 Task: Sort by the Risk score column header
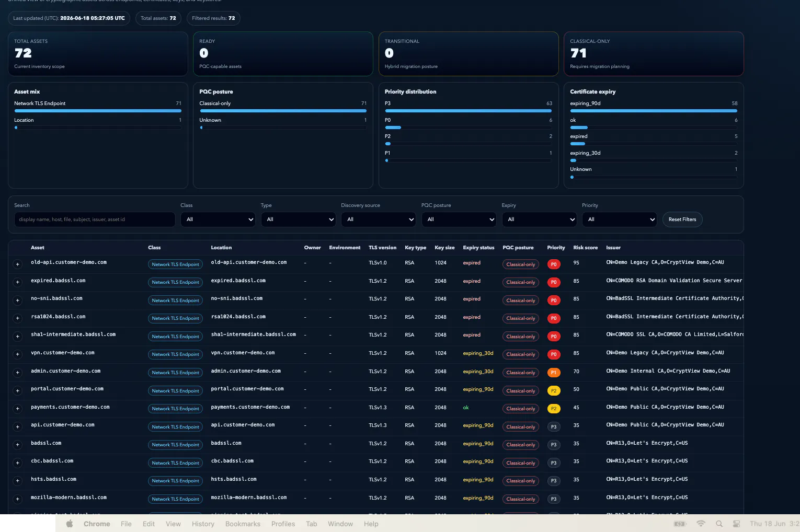[x=585, y=248]
